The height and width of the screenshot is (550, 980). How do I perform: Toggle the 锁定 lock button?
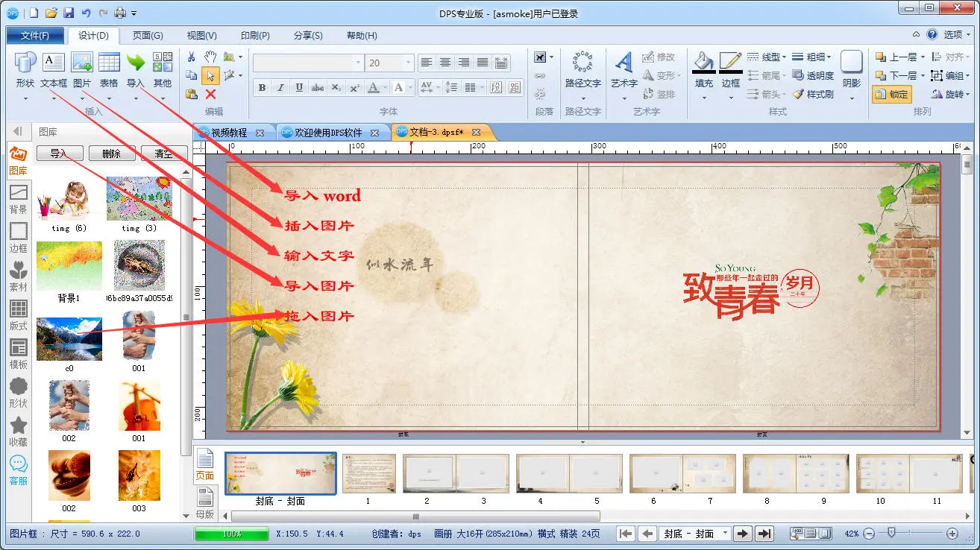[x=891, y=94]
